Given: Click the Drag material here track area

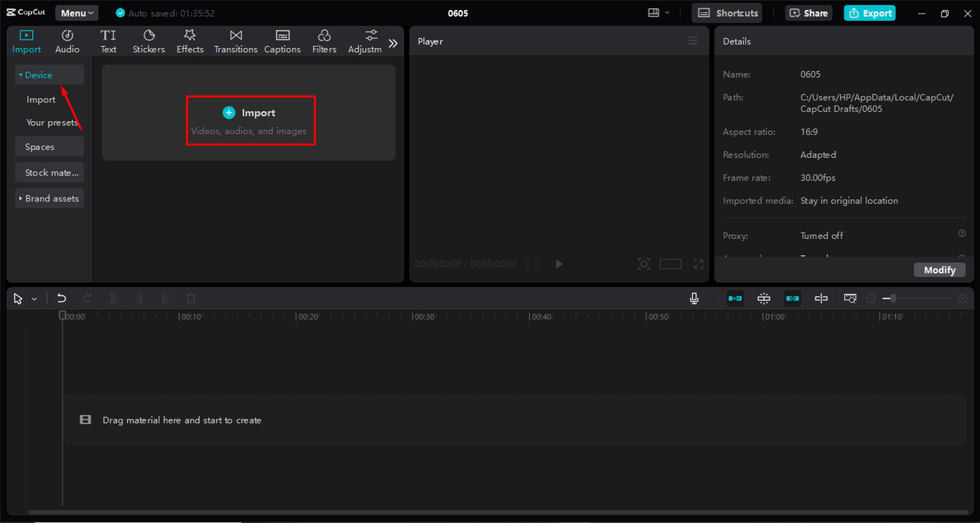Looking at the screenshot, I should [x=514, y=420].
